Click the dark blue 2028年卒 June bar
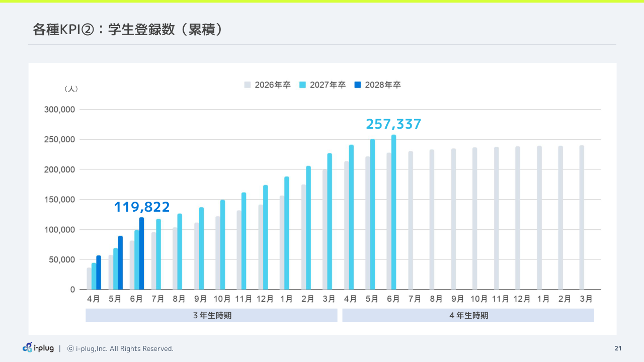The width and height of the screenshot is (644, 362). click(142, 253)
